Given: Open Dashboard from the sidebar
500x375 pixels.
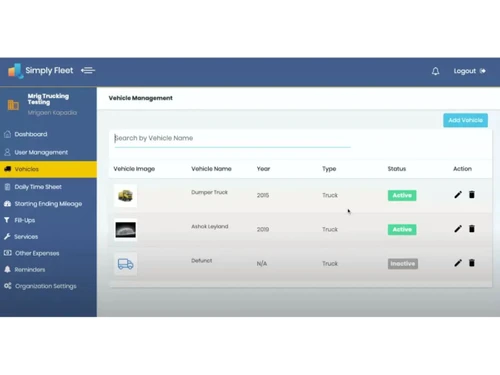Looking at the screenshot, I should (x=31, y=134).
